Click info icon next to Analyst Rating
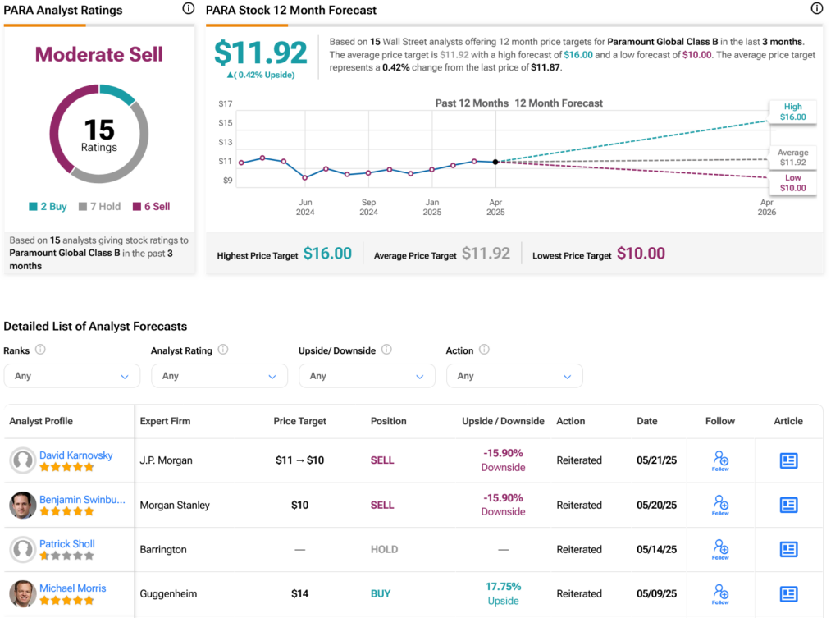840x618 pixels. click(x=223, y=350)
